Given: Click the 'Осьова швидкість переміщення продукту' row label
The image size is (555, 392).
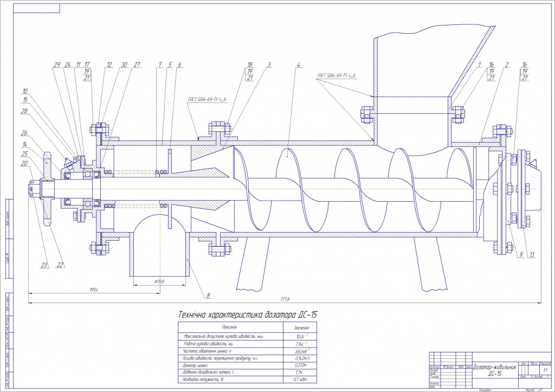Looking at the screenshot, I should pos(221,358).
